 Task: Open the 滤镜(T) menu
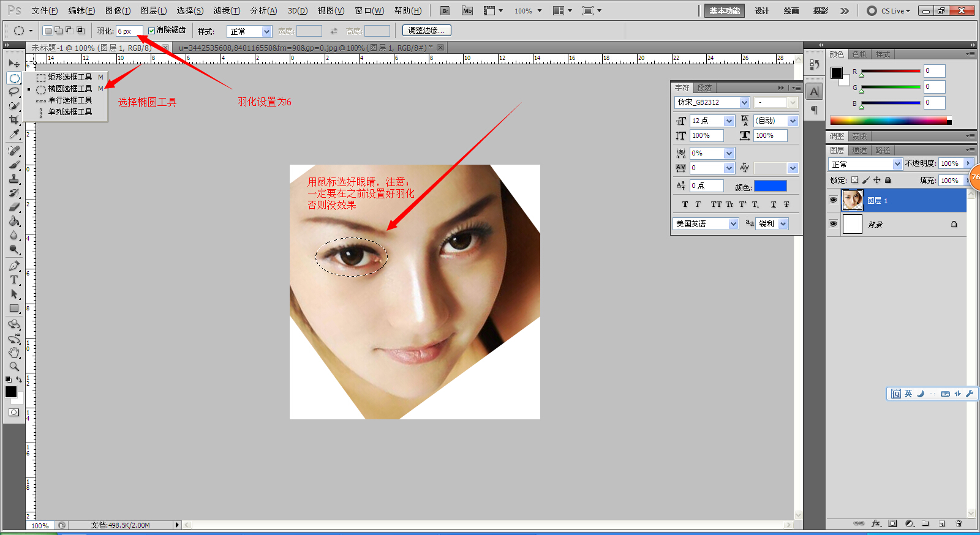tap(227, 10)
